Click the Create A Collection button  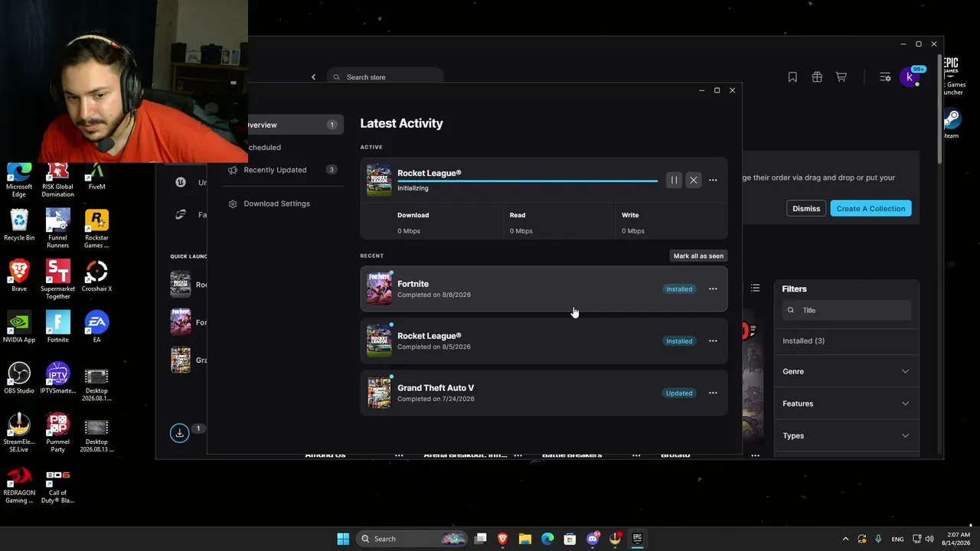871,209
